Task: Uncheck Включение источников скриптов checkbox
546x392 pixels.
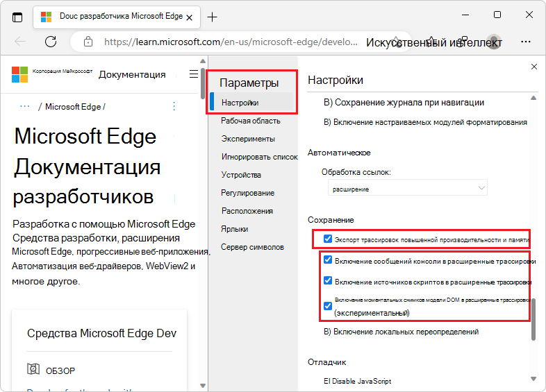Action: 328,280
